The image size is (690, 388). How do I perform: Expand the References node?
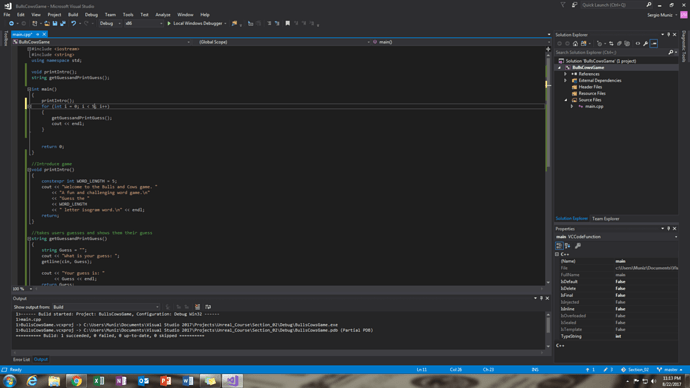coord(565,74)
